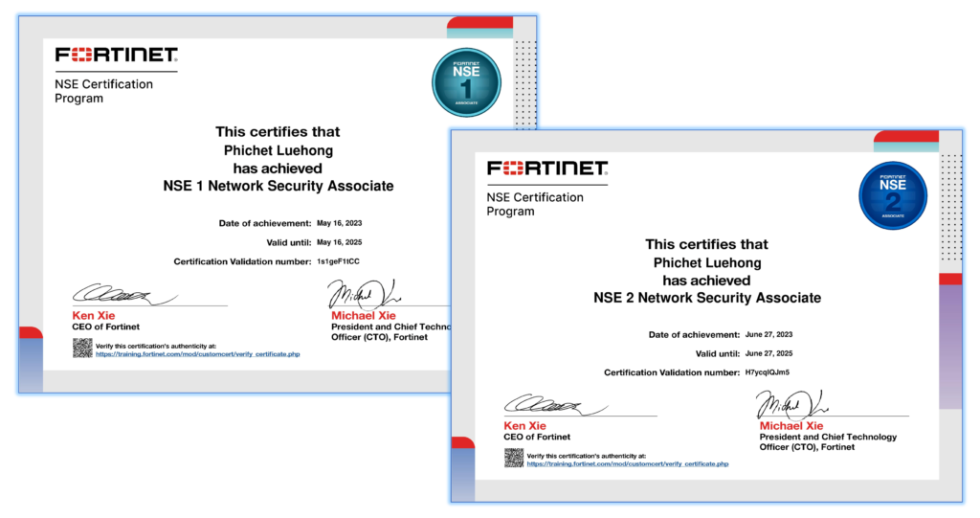Click 'This certifies that' on NSE 1 certificate
This screenshot has width=980, height=518.
coord(278,132)
